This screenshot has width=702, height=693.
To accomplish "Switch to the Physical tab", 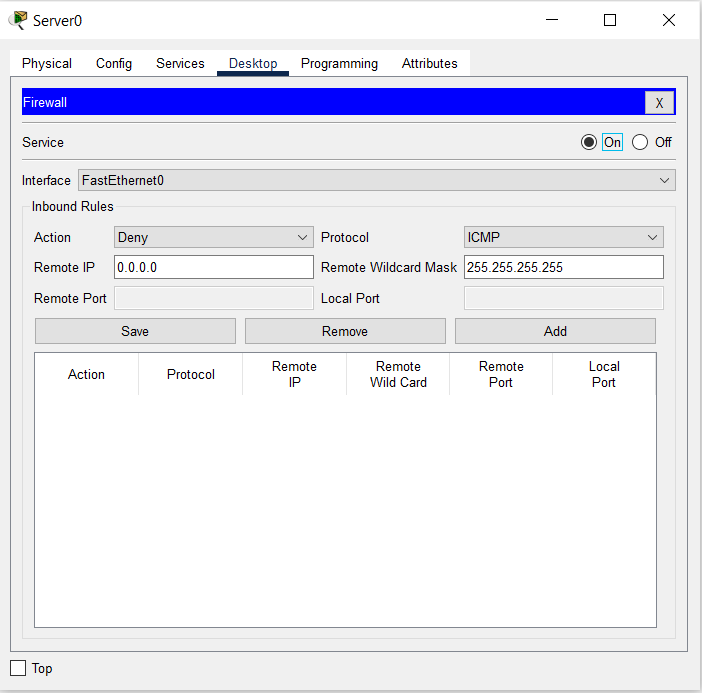I will click(x=47, y=63).
